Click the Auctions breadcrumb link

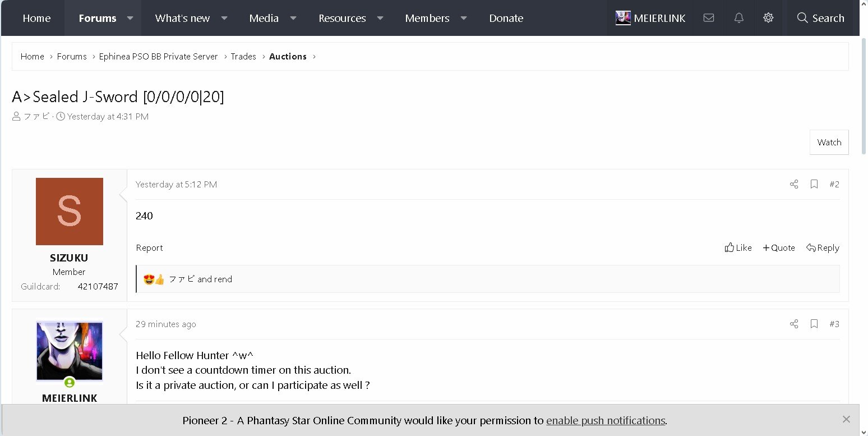[288, 56]
